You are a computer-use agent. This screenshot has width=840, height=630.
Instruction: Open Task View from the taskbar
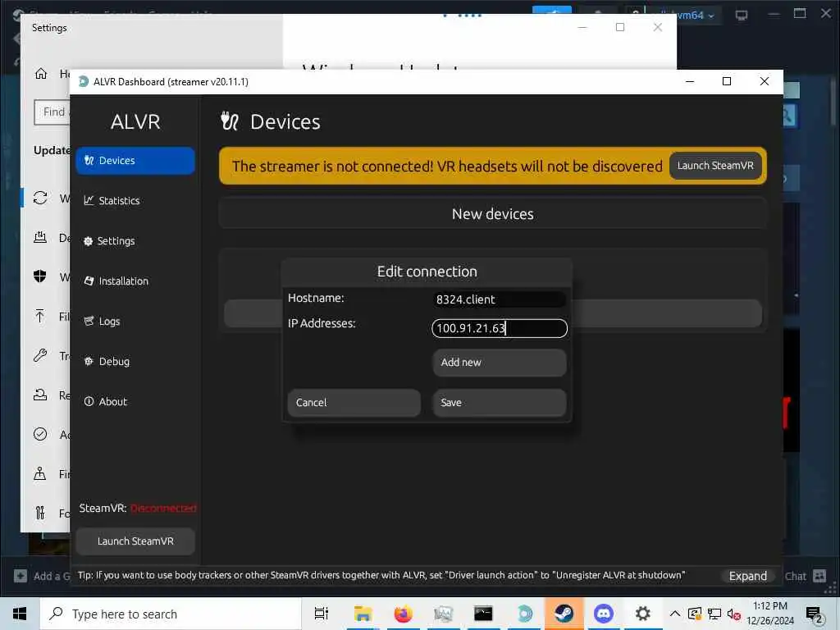(x=322, y=614)
